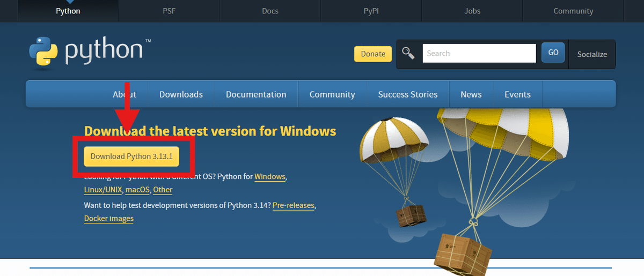Open the Downloads menu in navigation bar

click(x=181, y=94)
